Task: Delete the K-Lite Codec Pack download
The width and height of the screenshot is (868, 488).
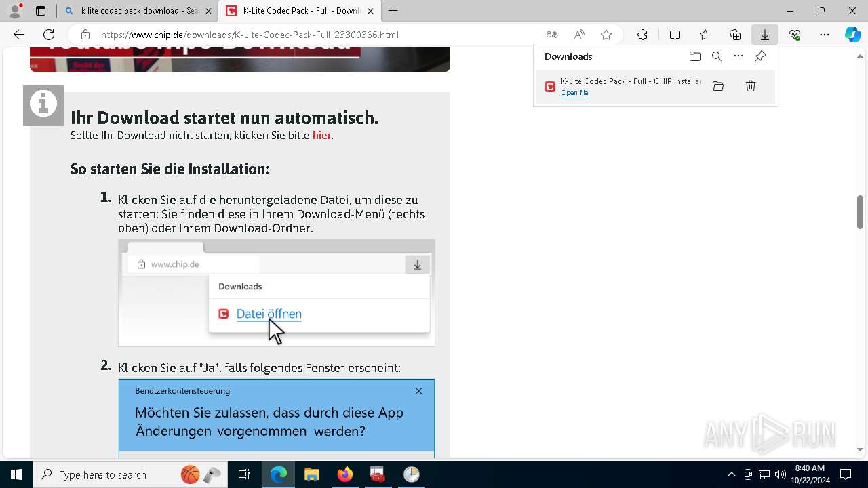Action: click(x=751, y=86)
